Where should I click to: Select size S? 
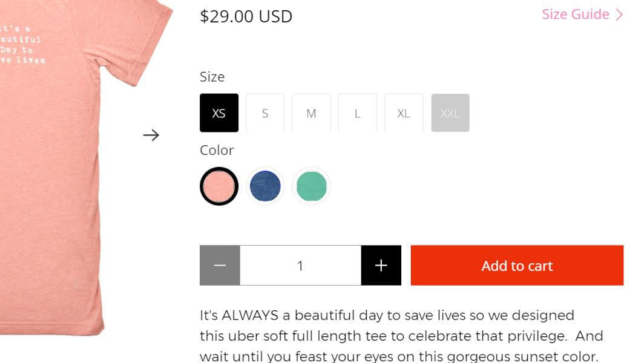coord(265,113)
